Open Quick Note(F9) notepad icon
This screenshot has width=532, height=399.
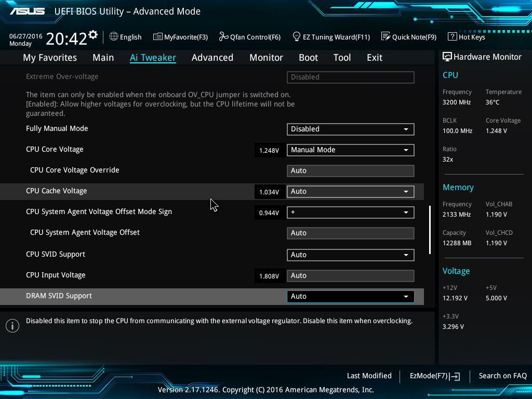[385, 37]
